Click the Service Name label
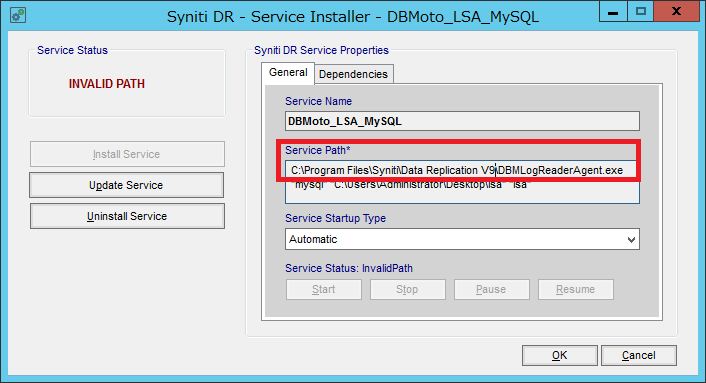The height and width of the screenshot is (383, 706). click(318, 101)
